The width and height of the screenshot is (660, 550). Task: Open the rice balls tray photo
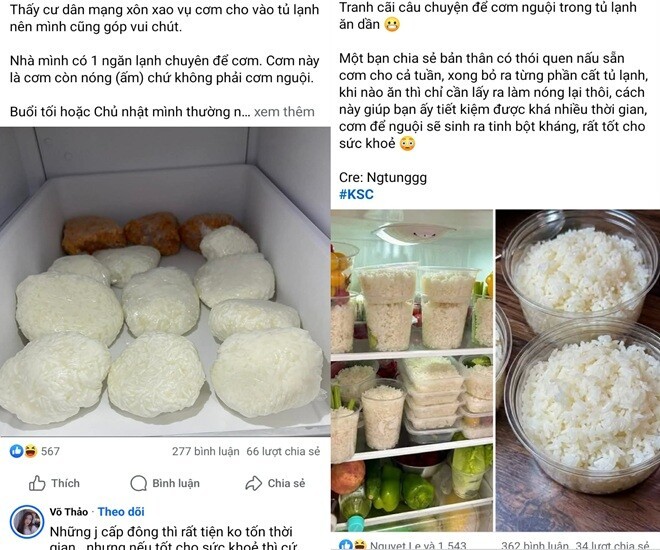[165, 282]
